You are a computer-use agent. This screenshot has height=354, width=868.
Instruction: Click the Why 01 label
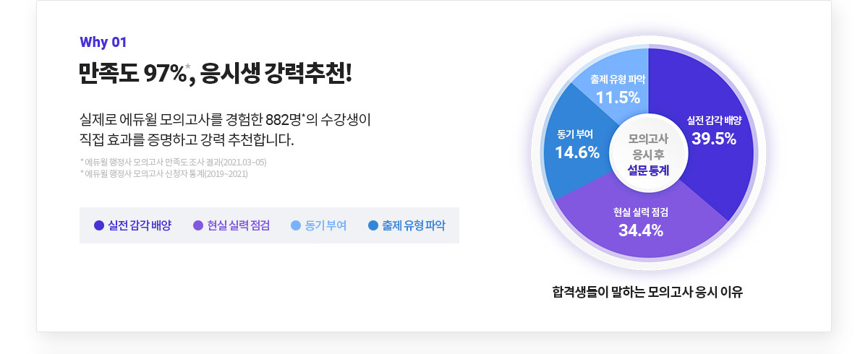(103, 42)
